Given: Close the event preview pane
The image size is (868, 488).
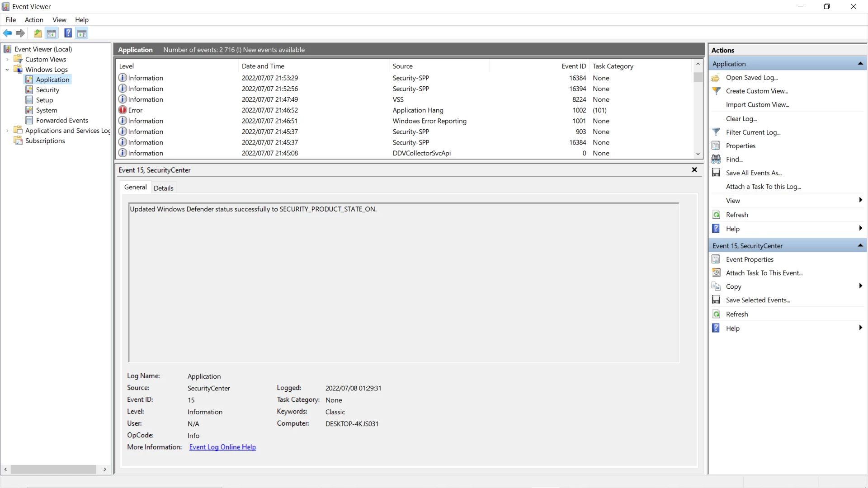Looking at the screenshot, I should 694,170.
